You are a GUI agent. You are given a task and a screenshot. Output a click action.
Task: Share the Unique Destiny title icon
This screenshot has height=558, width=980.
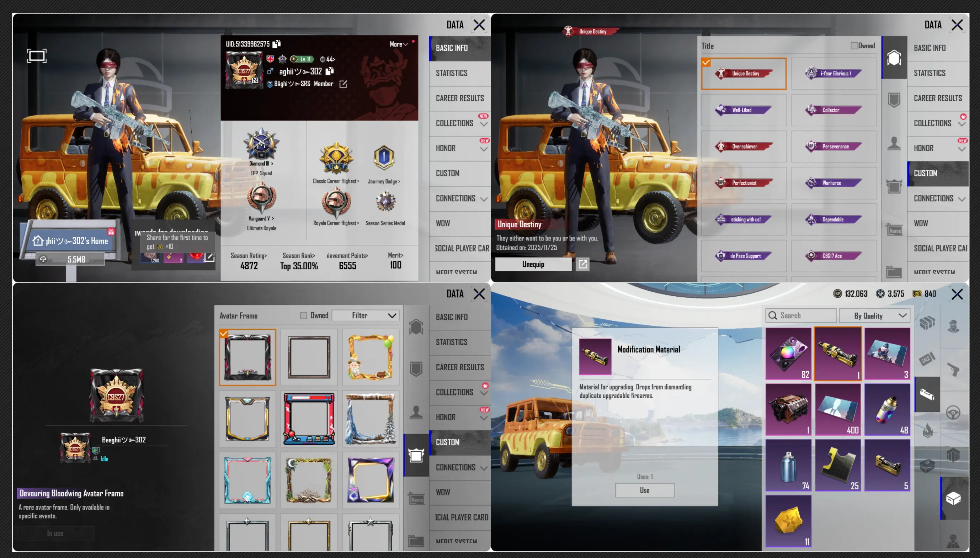582,264
